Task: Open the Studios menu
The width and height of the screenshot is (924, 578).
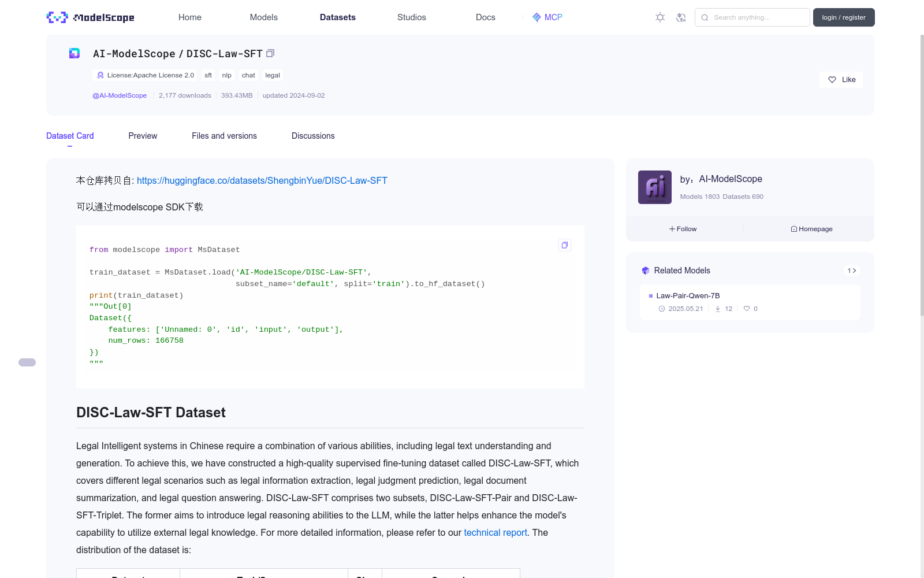Action: [412, 17]
